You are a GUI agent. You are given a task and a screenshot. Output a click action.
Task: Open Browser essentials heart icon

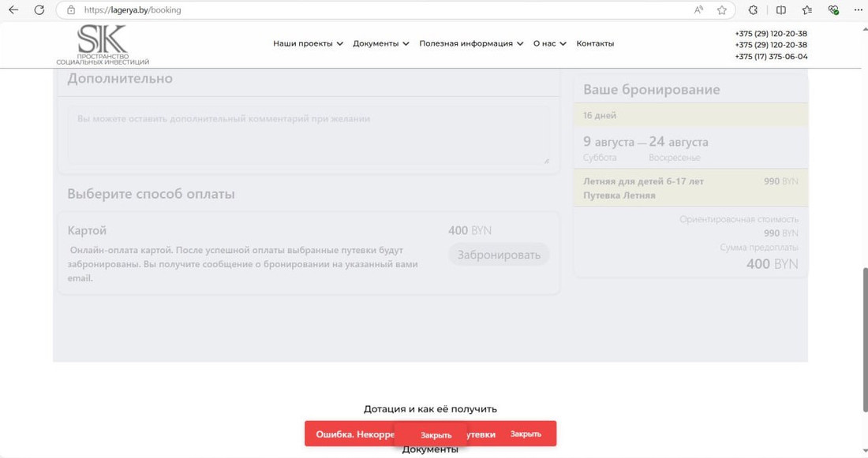pos(833,10)
